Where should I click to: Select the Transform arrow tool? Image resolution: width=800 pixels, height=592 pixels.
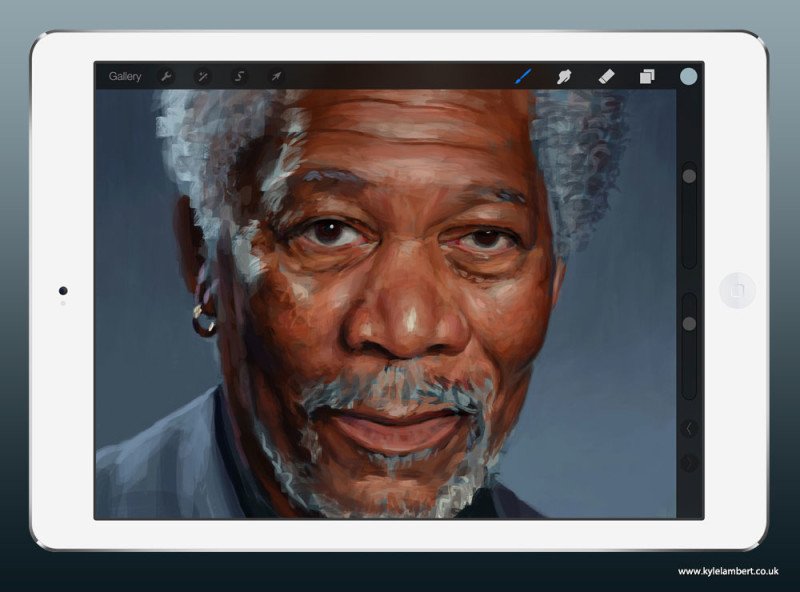pos(276,74)
